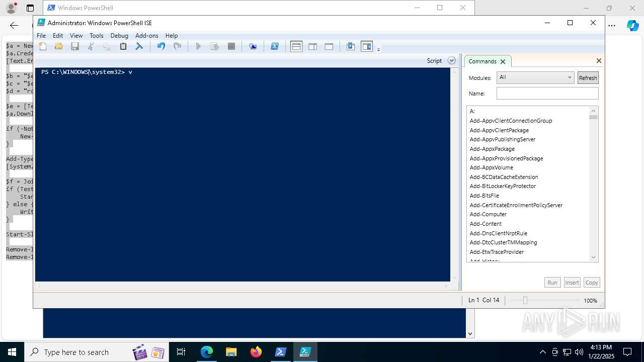Cut selection with scissors icon

(x=91, y=46)
